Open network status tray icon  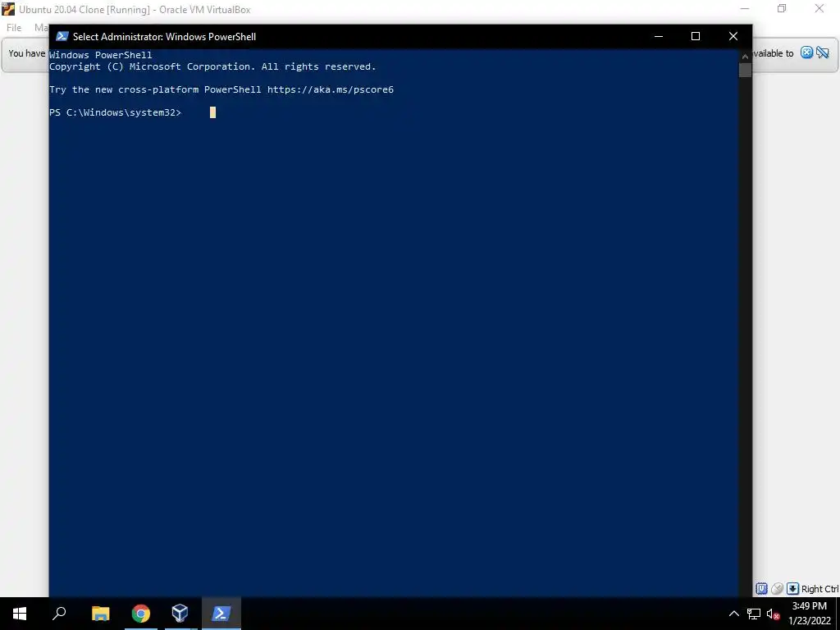754,614
